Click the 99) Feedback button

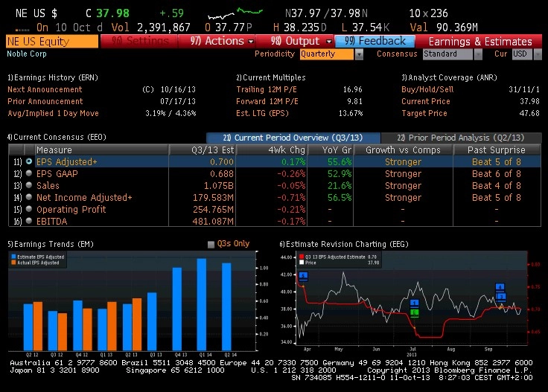[375, 41]
